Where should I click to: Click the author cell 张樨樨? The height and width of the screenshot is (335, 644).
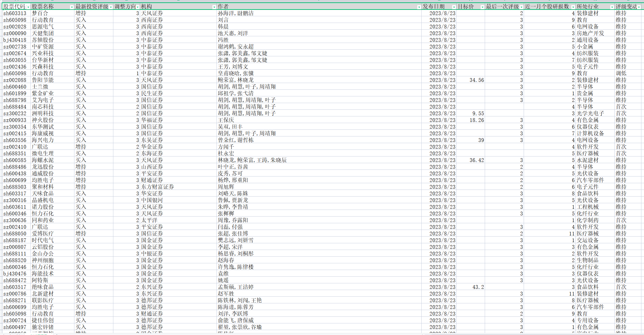point(319,214)
